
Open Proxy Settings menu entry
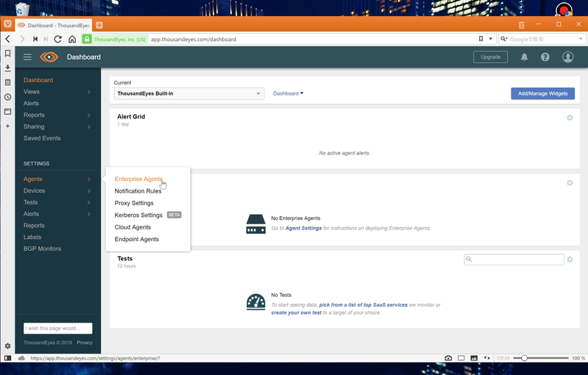(134, 203)
